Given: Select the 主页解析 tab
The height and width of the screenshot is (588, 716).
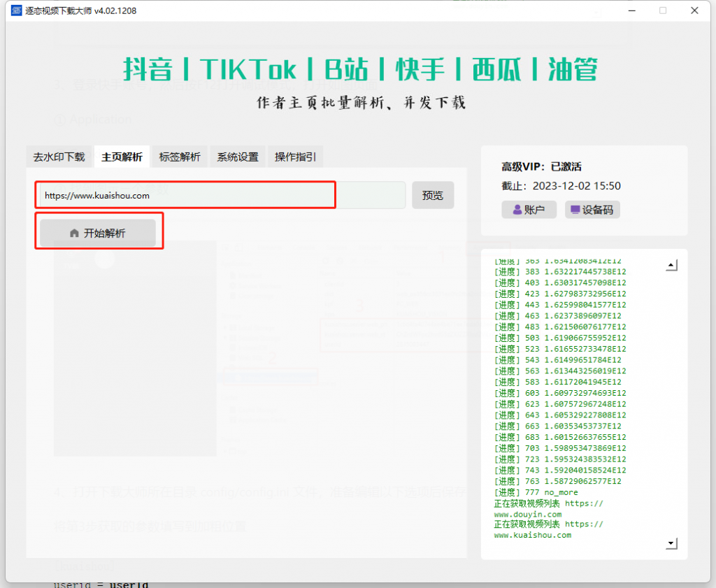Looking at the screenshot, I should (122, 157).
